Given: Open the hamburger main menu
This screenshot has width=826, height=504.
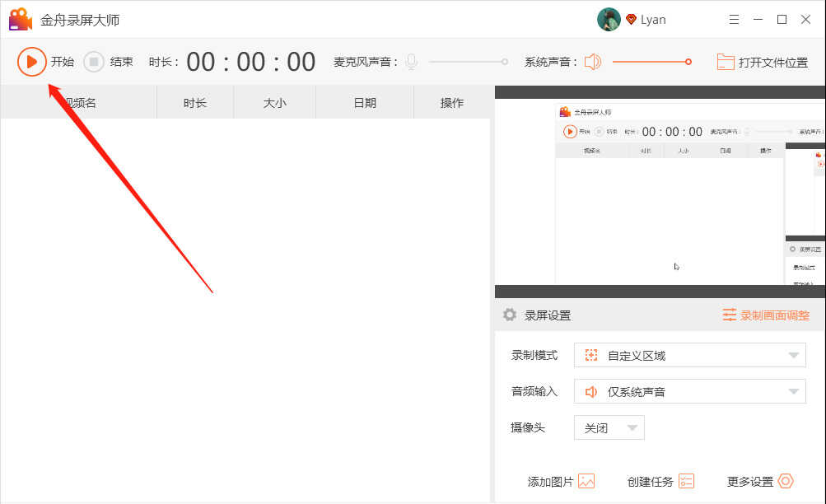Looking at the screenshot, I should point(734,20).
